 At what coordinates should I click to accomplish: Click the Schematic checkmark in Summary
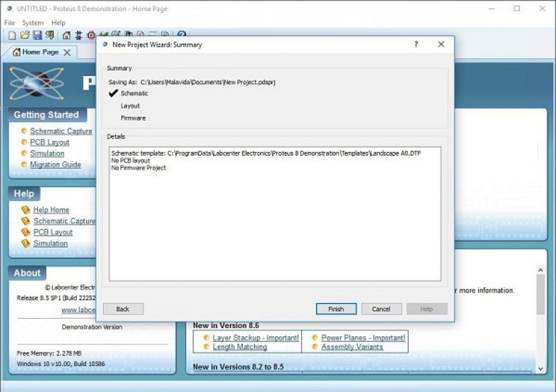[x=113, y=93]
